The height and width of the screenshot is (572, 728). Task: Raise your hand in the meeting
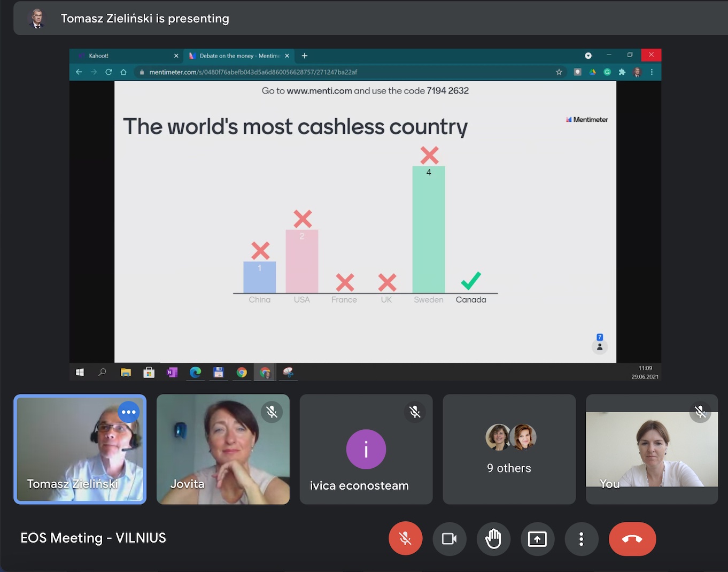click(x=493, y=539)
